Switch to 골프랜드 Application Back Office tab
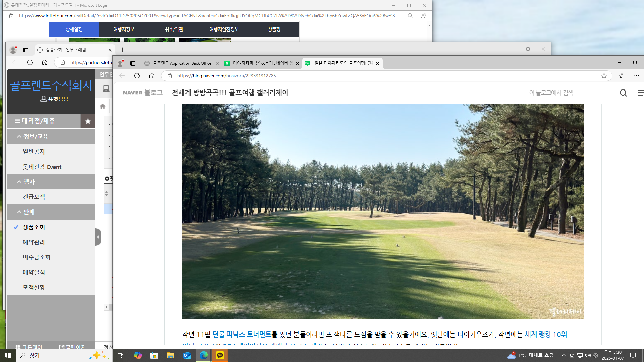644x362 pixels. (x=181, y=63)
